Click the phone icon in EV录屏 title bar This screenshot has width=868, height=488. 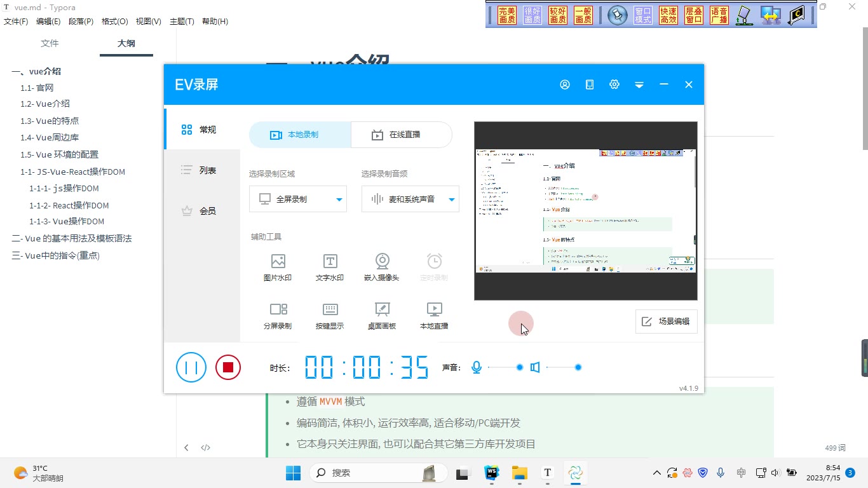pyautogui.click(x=590, y=85)
